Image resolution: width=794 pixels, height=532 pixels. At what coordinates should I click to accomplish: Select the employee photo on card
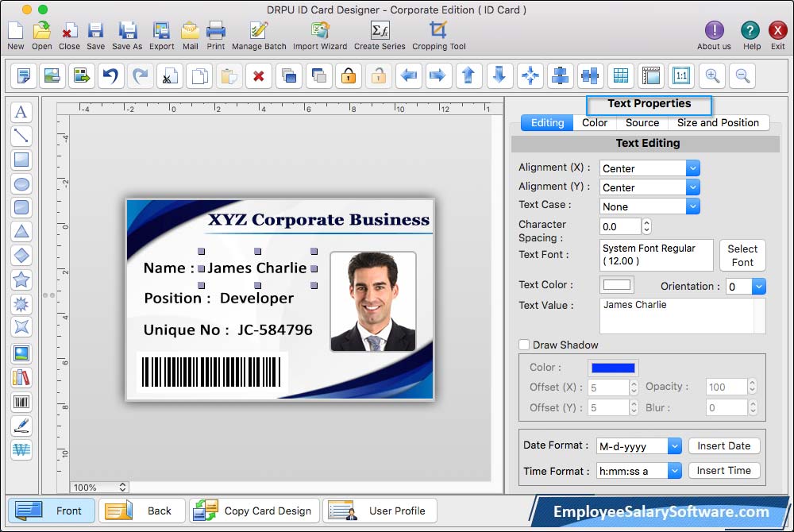coord(373,302)
